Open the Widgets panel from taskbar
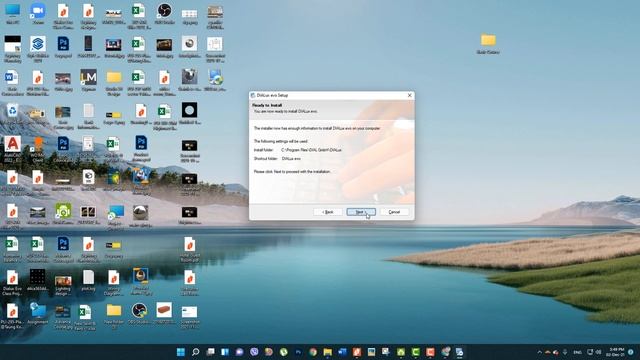Viewport: 640px width, 360px height. tap(225, 352)
